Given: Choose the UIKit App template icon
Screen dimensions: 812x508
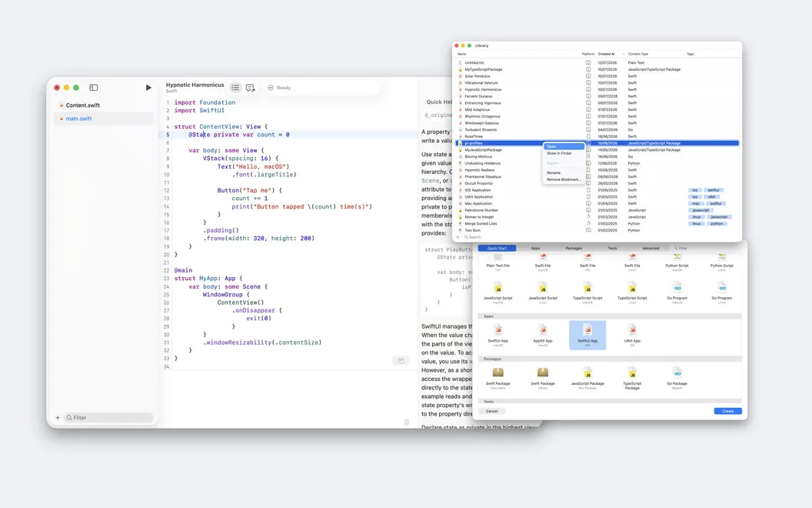Looking at the screenshot, I should tap(632, 329).
